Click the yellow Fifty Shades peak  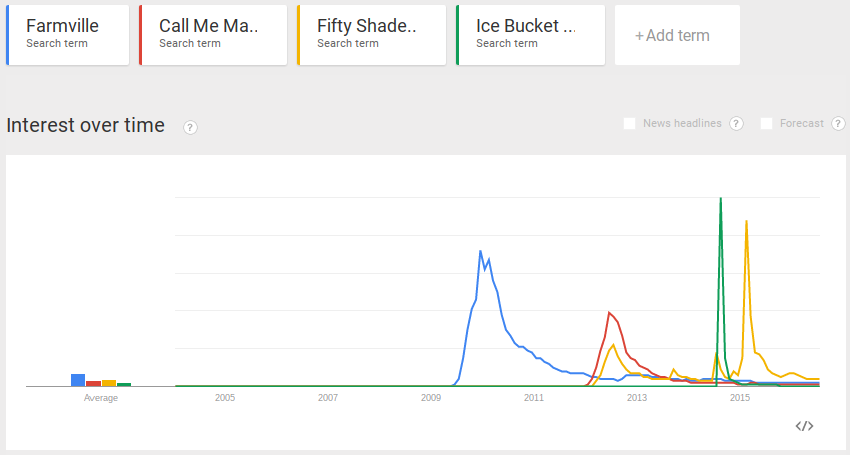[746, 221]
